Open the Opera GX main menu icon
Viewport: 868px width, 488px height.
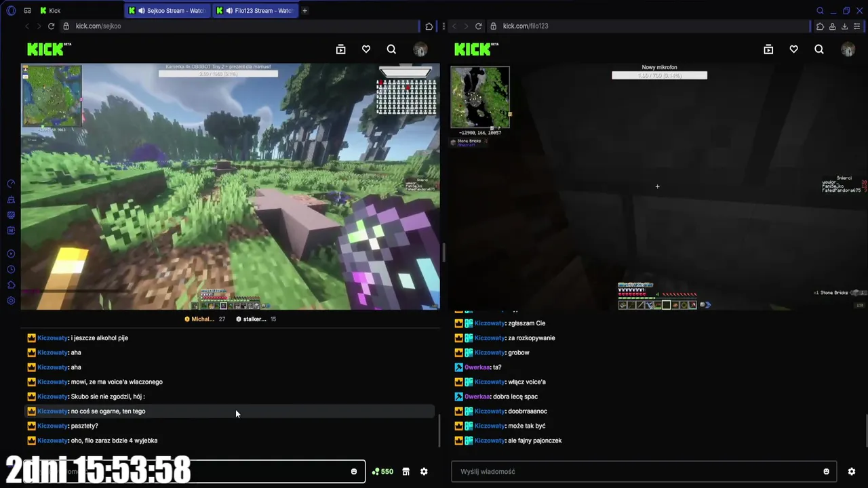(11, 10)
